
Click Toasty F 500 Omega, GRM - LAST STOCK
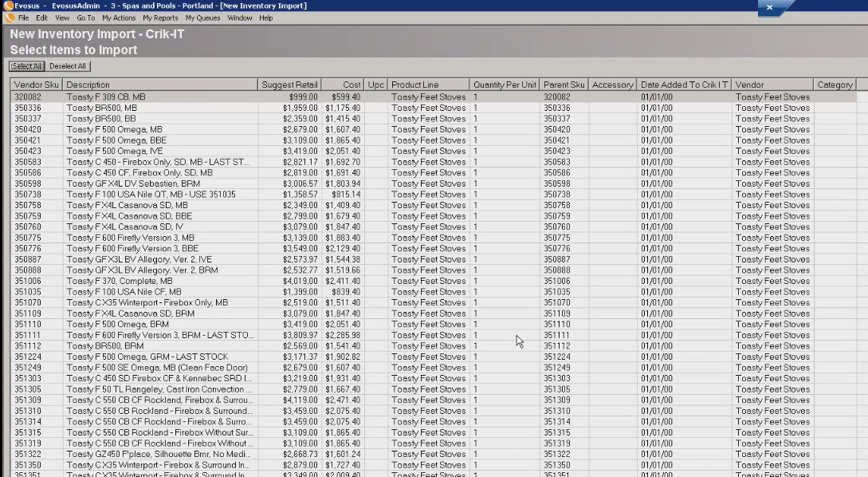click(147, 357)
